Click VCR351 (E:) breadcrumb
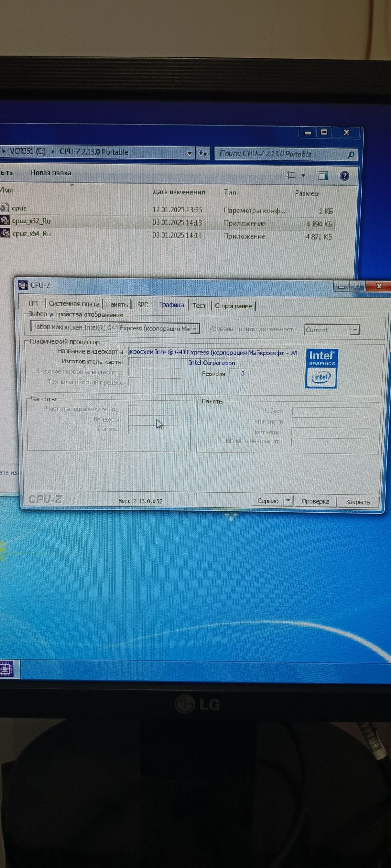This screenshot has height=868, width=391. pos(28,151)
